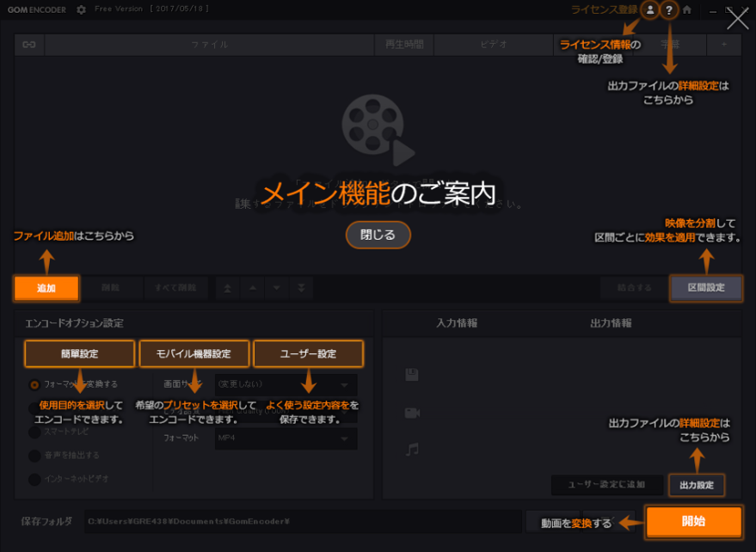Screen dimensions: 756x552
Task: Switch to the モバイル機器設定 tab
Action: (194, 354)
